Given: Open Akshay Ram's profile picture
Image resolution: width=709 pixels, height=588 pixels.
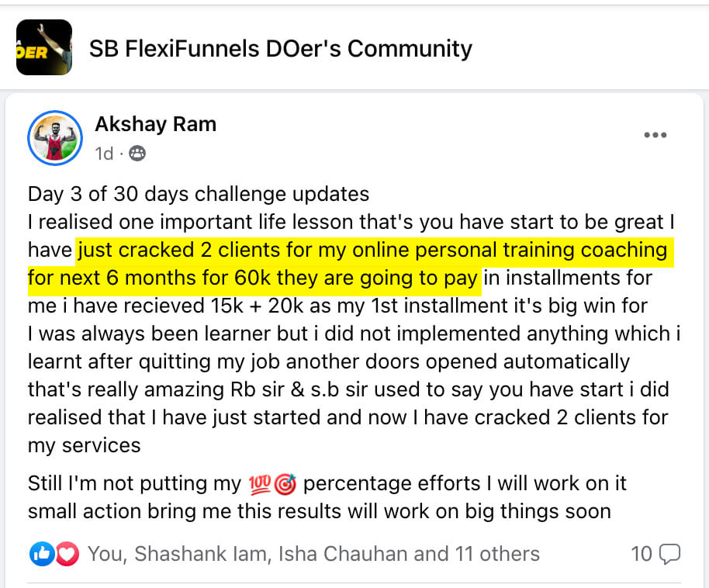Looking at the screenshot, I should (x=55, y=135).
